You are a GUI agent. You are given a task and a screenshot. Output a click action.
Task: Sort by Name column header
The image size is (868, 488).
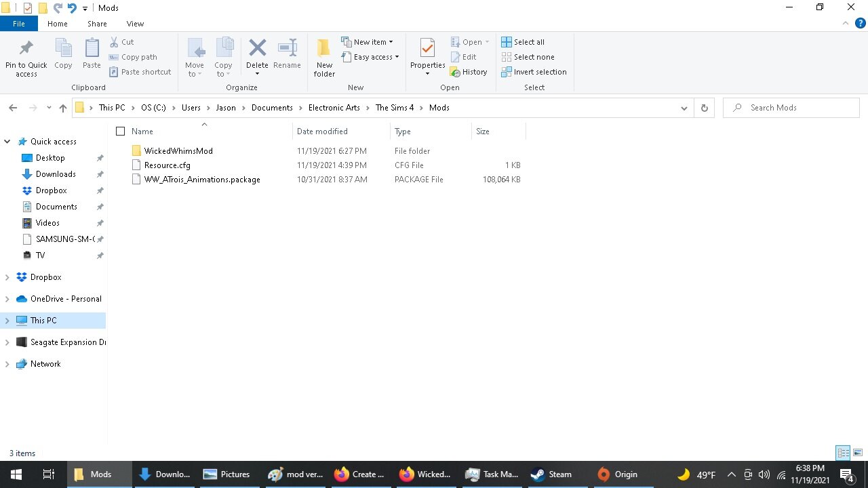click(x=142, y=131)
